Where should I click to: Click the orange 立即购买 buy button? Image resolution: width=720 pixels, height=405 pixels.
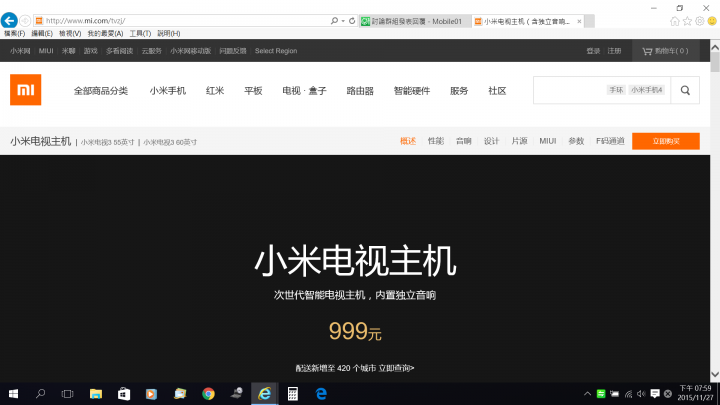666,141
